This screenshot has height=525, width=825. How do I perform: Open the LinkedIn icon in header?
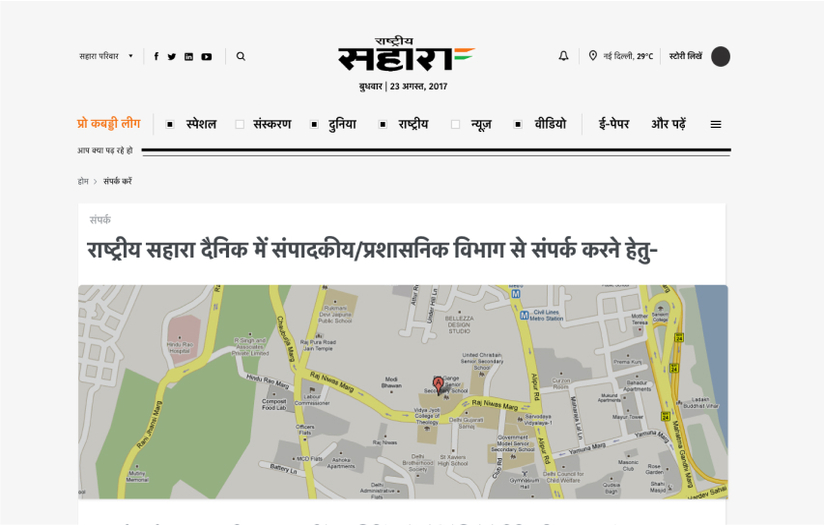pos(188,56)
